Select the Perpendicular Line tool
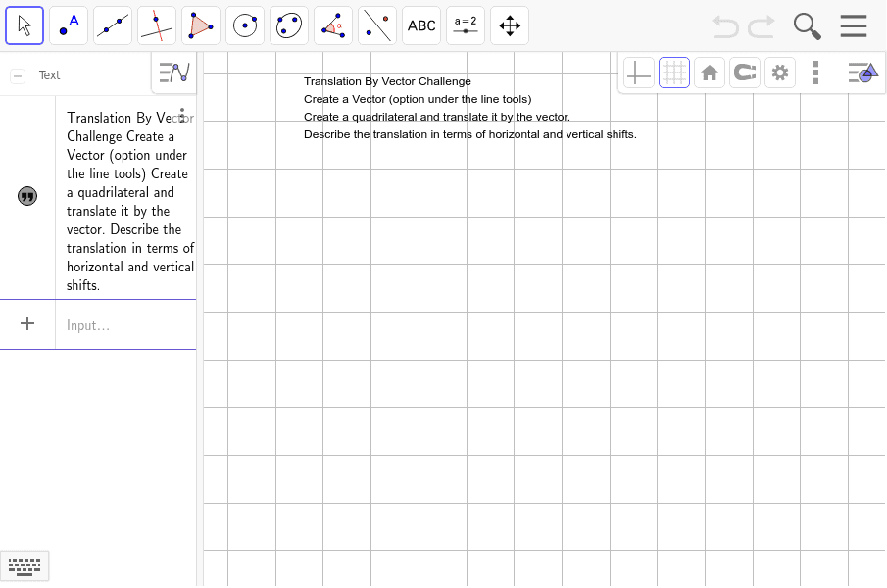The width and height of the screenshot is (887, 588). coord(157,25)
